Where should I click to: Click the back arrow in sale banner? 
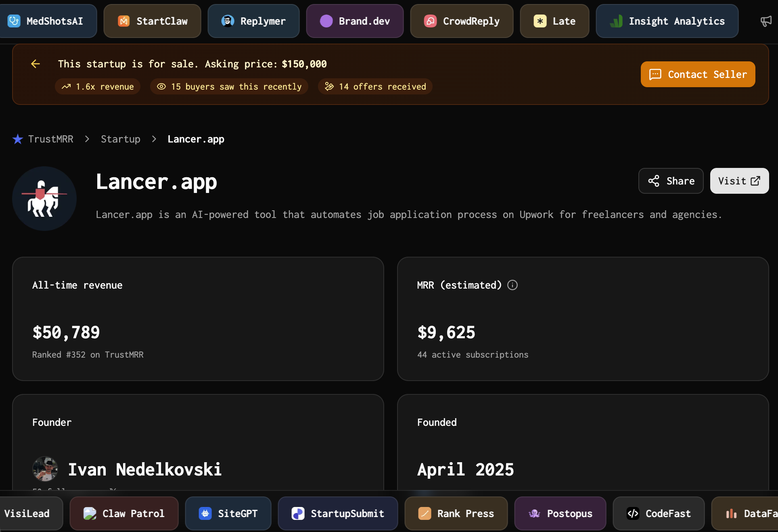point(36,64)
